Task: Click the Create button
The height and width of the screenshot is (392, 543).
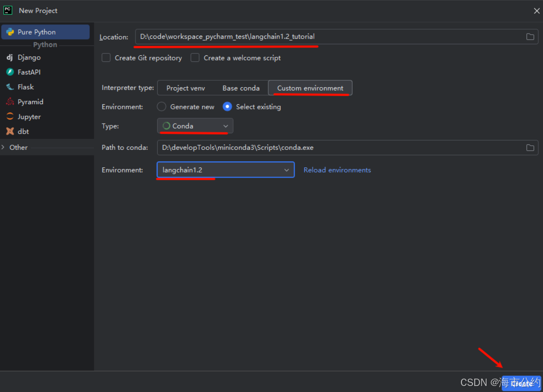Action: pos(521,383)
